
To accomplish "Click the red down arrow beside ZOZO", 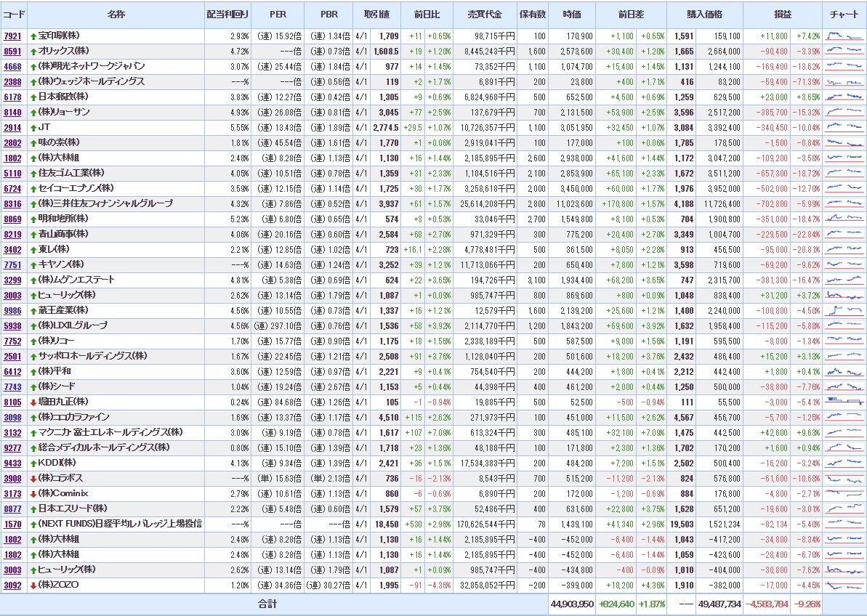I will tap(33, 585).
